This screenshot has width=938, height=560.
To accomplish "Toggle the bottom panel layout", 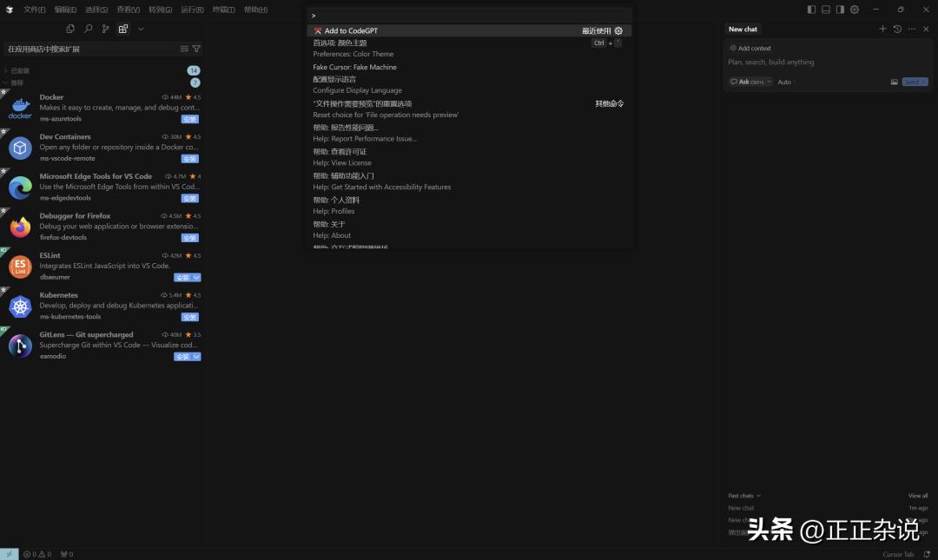I will (826, 10).
